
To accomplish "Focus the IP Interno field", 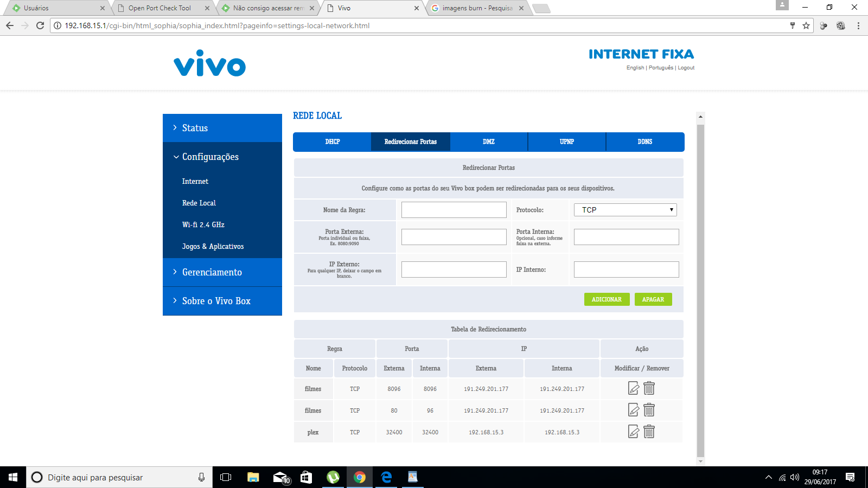I will tap(627, 269).
